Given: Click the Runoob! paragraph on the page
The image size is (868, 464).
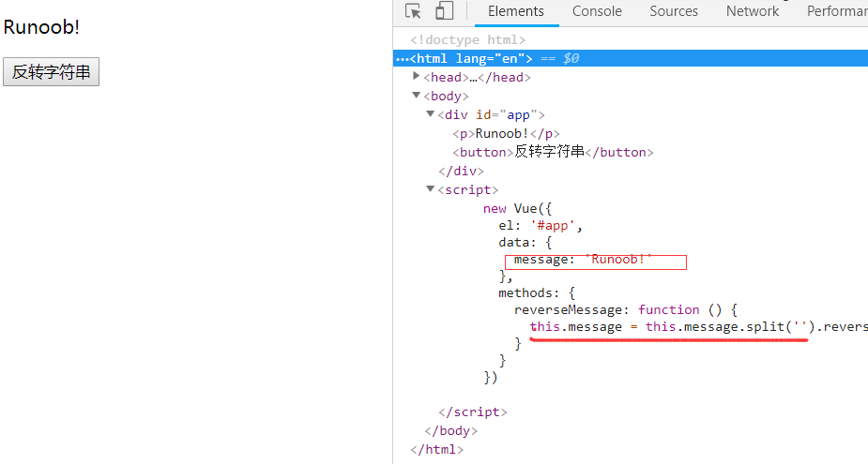Looking at the screenshot, I should 41,27.
